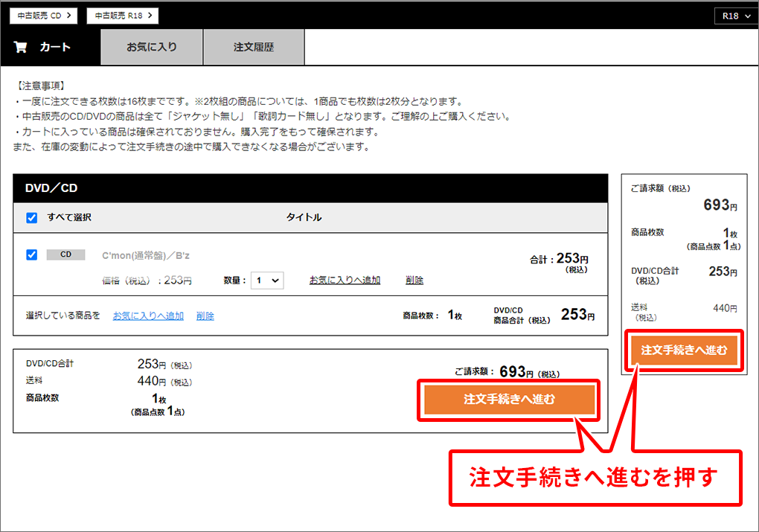Switch to the お気に入り tab
The image size is (759, 532).
(152, 47)
